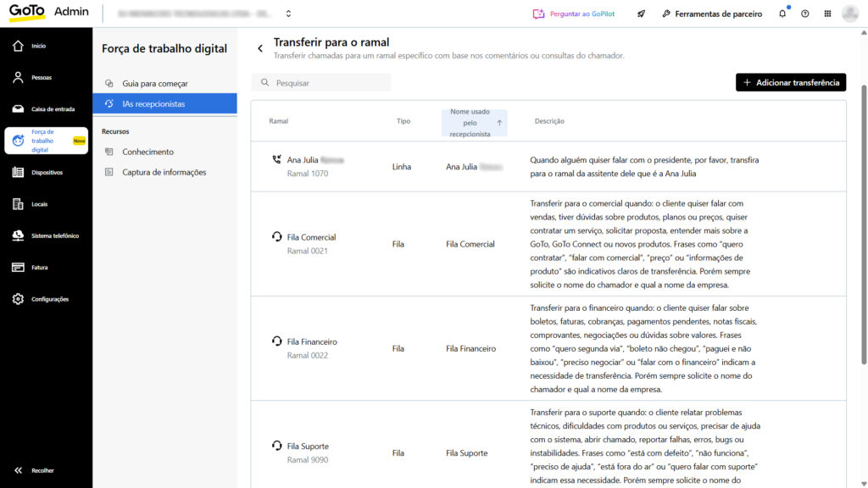
Task: Sort by Nome usado pelo recepcionista
Action: (474, 122)
